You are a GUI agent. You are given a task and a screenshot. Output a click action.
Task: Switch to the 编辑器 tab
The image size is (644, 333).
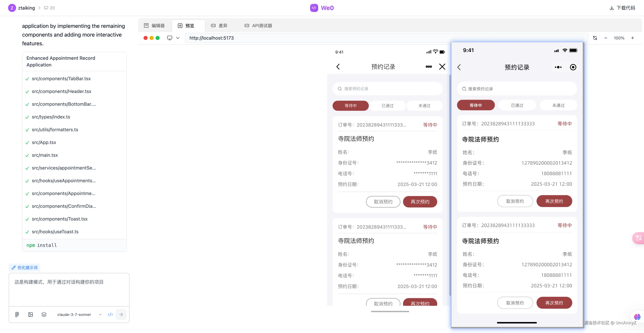tap(154, 26)
